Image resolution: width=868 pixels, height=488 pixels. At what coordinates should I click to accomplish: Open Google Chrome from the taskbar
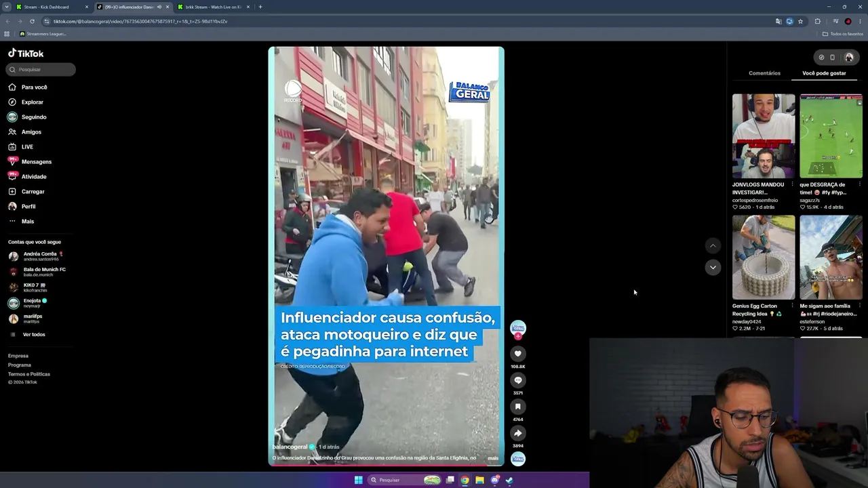[465, 480]
